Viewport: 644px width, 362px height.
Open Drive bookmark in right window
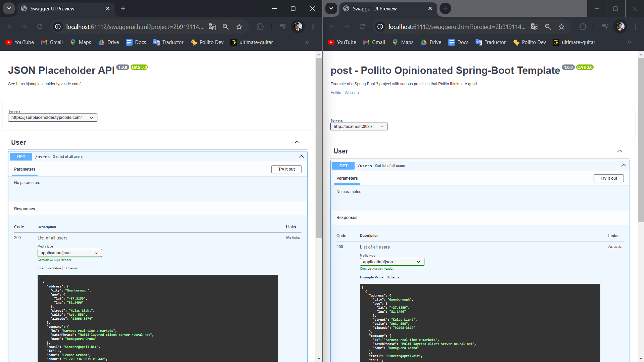(431, 42)
